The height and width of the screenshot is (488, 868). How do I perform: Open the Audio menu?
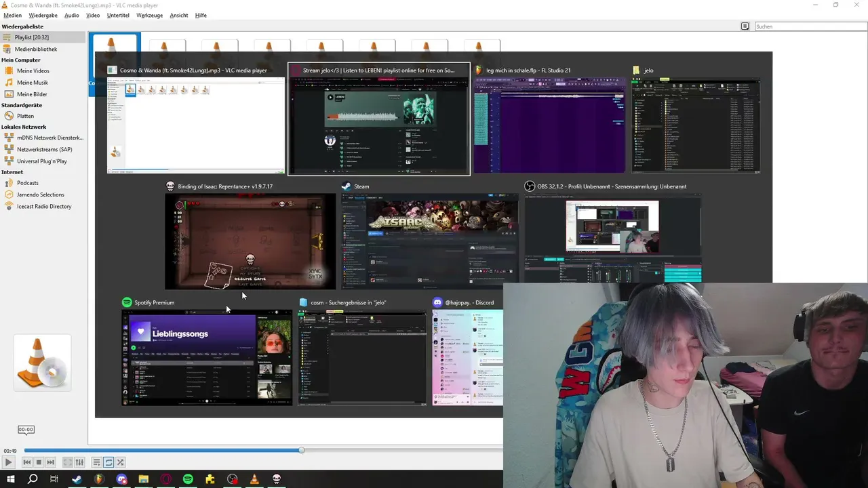[71, 15]
